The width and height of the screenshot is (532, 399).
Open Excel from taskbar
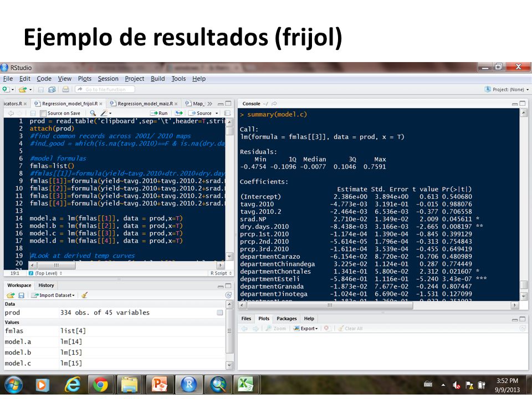245,385
